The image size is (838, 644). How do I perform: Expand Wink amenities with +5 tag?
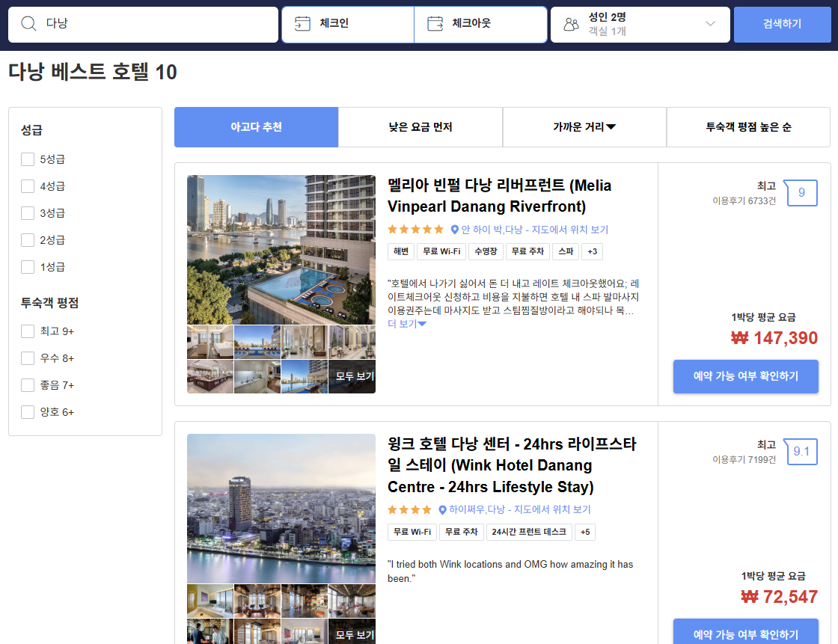[585, 533]
